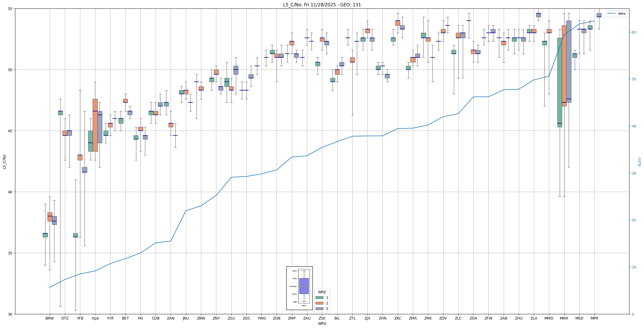Click the WRE legend title
The width and height of the screenshot is (644, 328).
pyautogui.click(x=322, y=292)
